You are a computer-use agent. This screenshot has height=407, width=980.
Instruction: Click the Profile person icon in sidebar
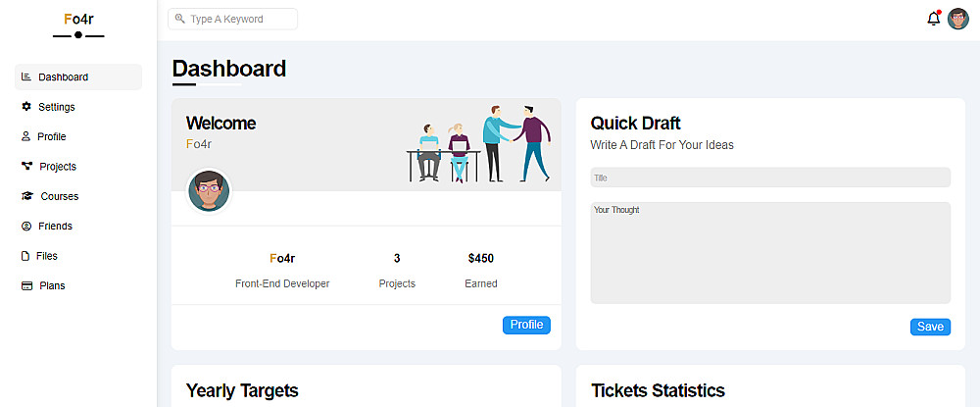point(26,136)
